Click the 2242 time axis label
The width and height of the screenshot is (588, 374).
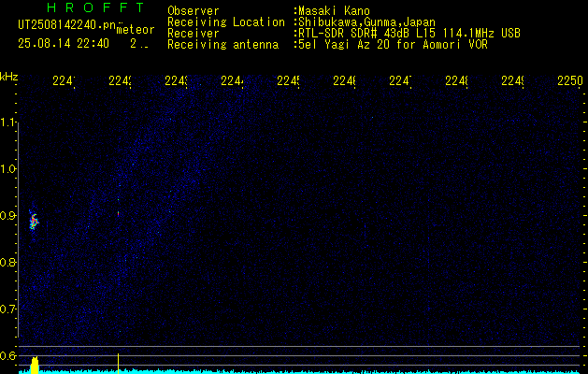coord(120,80)
